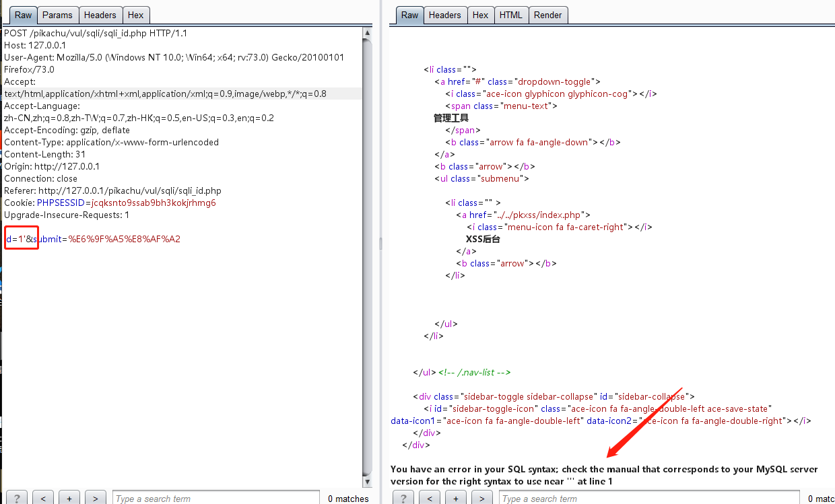Click the request pane next match button
Viewport: 835px width, 504px height.
pyautogui.click(x=96, y=498)
